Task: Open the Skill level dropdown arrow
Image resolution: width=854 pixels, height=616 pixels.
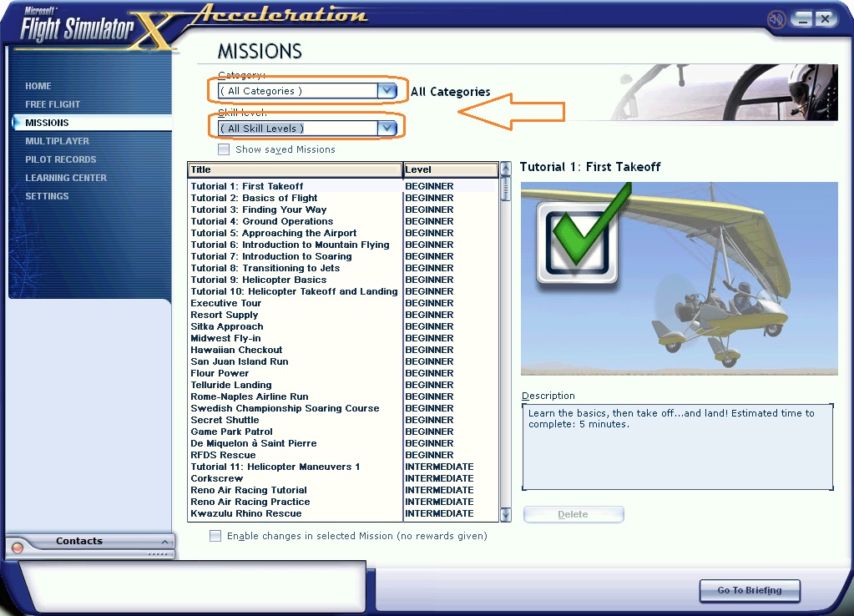Action: click(x=387, y=128)
